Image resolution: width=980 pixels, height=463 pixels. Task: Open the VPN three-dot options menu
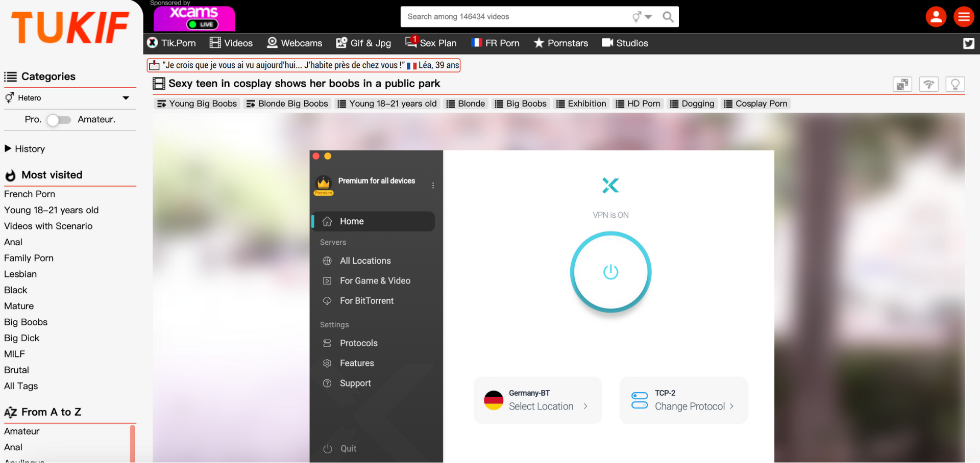click(433, 186)
